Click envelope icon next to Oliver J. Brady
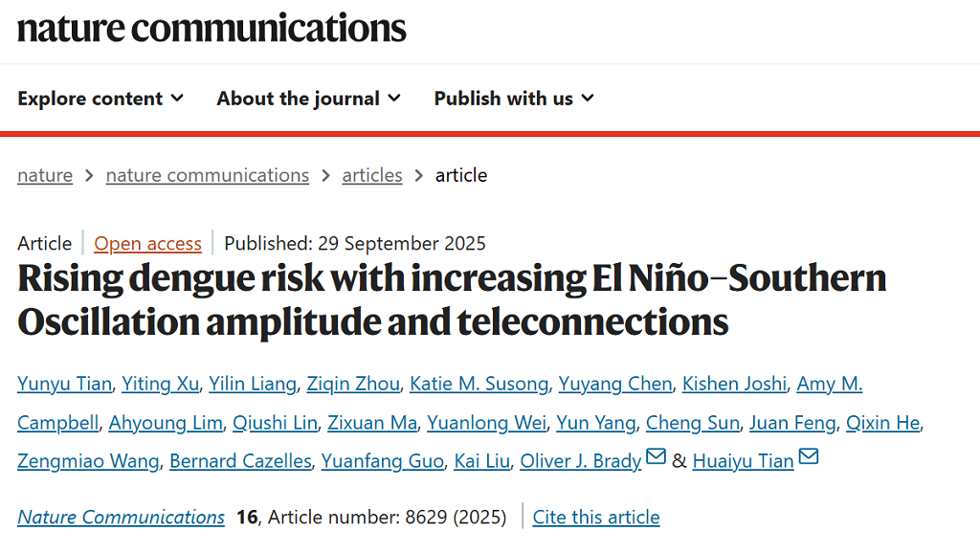Screen dimensions: 980x553 click(656, 457)
